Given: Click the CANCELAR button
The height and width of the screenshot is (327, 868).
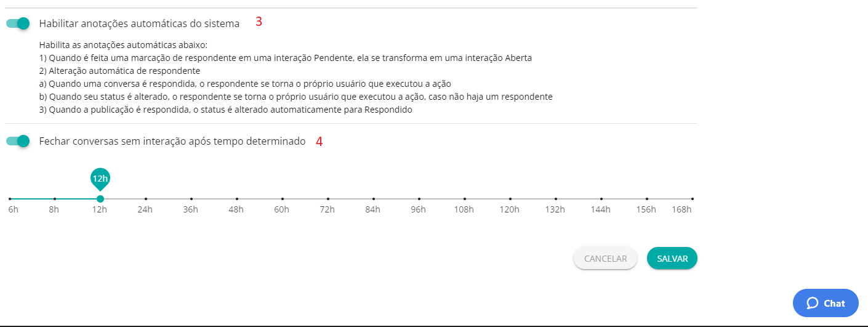Looking at the screenshot, I should coord(605,259).
